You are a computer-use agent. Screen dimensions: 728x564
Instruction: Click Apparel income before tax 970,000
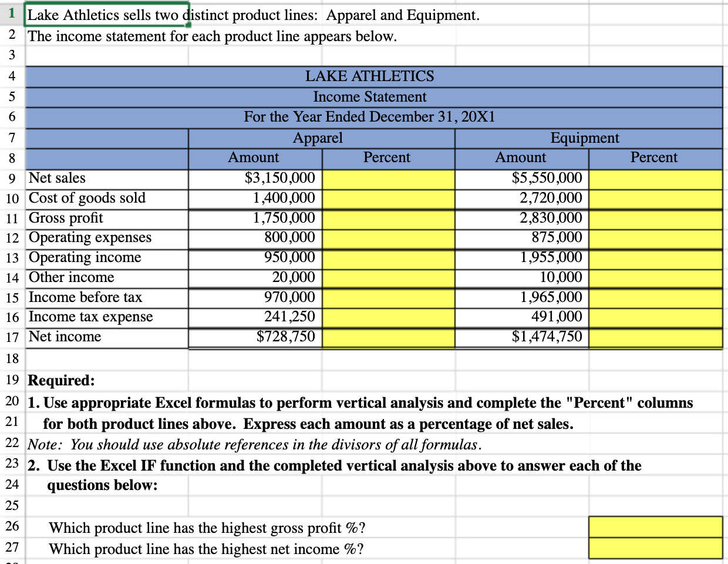click(x=255, y=298)
